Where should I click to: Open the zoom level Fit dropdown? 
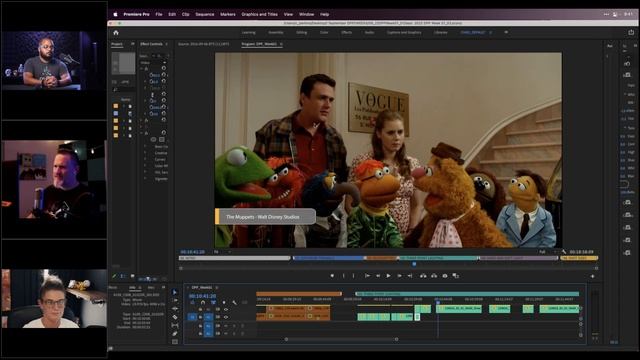point(222,252)
